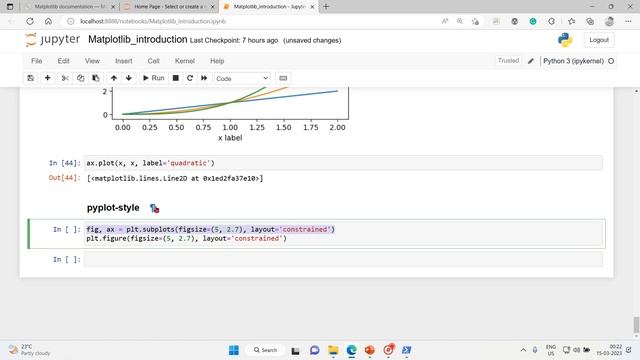
Task: Move selected cell down arrow
Action: point(129,78)
